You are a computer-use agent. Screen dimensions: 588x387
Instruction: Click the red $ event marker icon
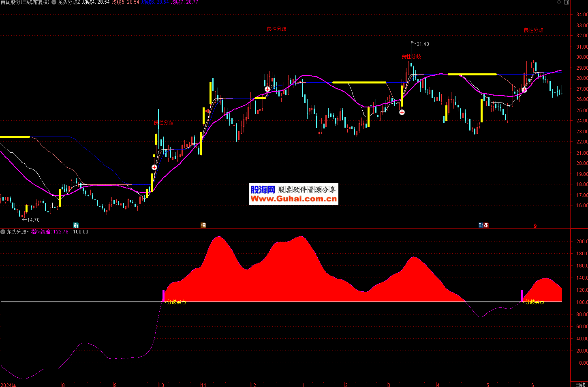click(x=535, y=225)
